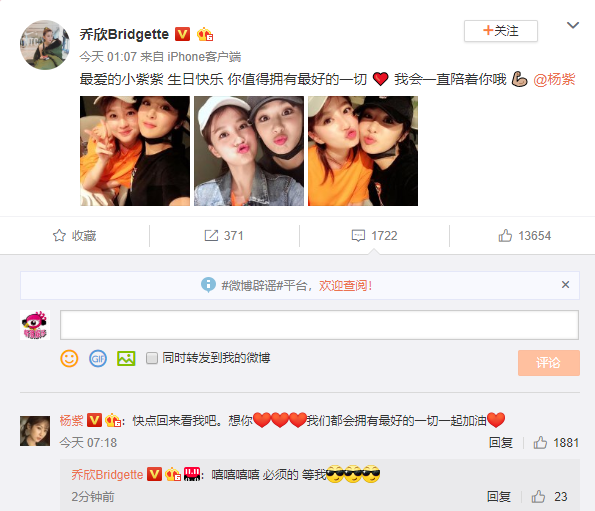
Task: Click the orange 评论 submit button
Action: click(549, 363)
